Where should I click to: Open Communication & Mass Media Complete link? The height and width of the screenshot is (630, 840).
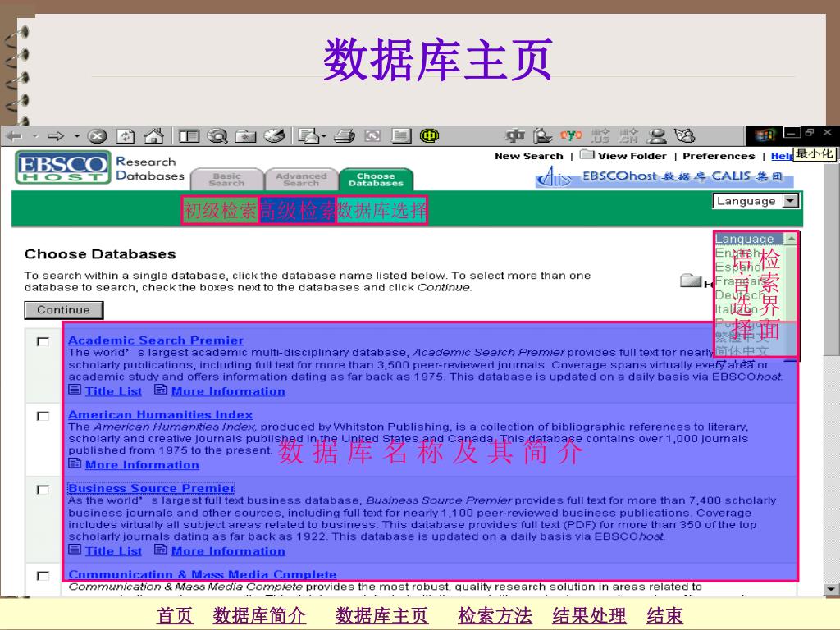coord(203,574)
